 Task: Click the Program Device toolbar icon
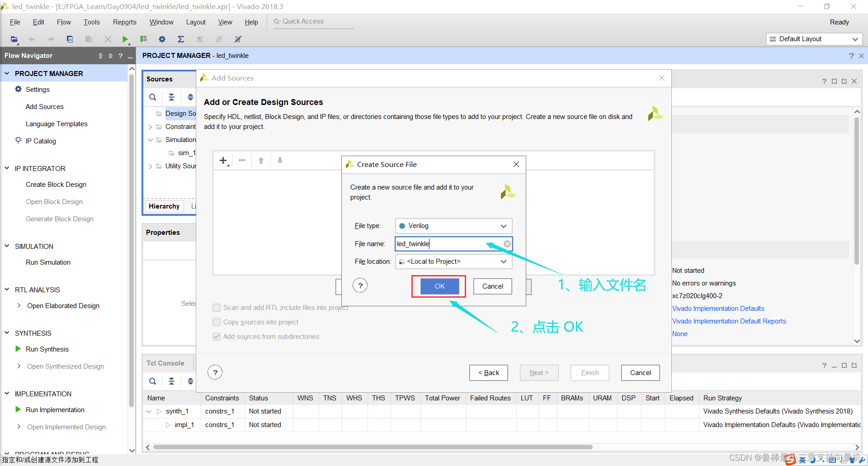point(143,39)
